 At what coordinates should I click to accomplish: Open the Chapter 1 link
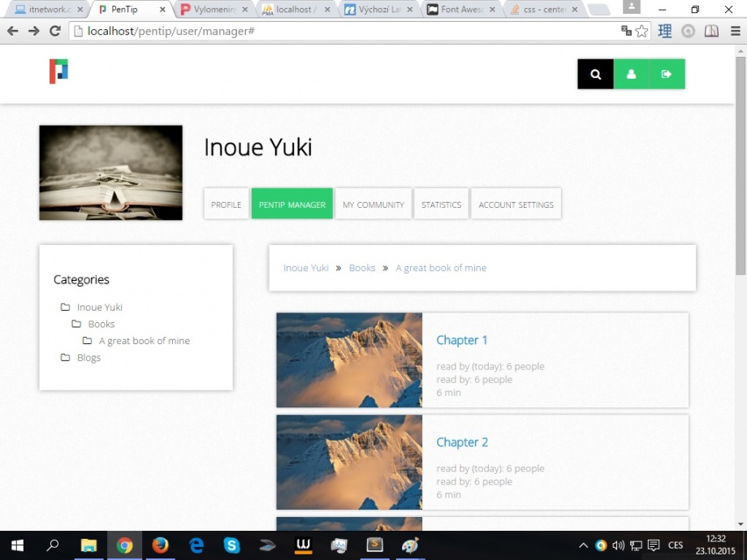coord(462,340)
